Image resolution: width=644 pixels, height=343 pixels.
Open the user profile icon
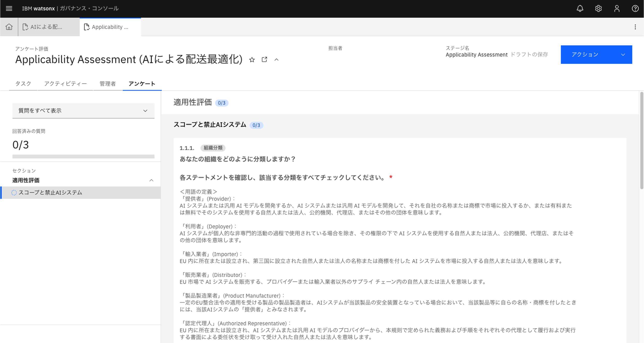(x=617, y=9)
